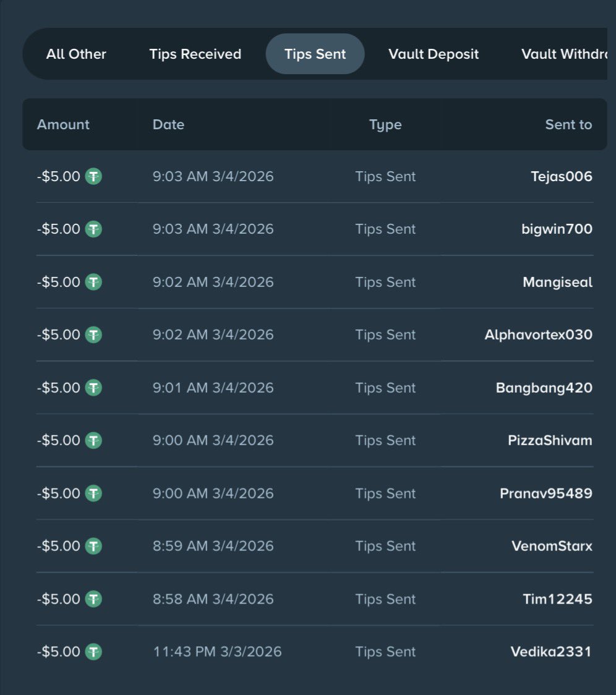Viewport: 616px width, 695px height.
Task: Select the -$5.00 amount in PizzaShivam row
Action: point(59,441)
